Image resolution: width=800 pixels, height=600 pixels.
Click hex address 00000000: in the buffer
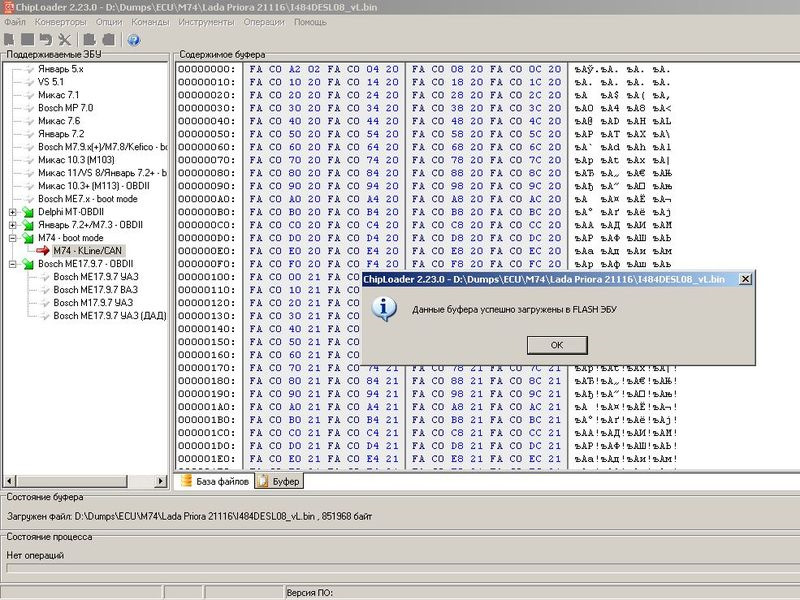tap(207, 69)
